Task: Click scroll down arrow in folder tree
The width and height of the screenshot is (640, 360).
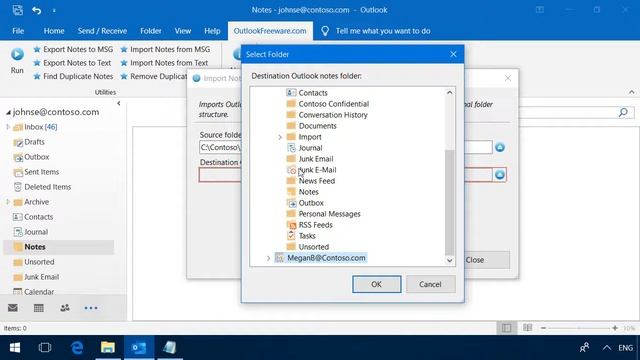Action: pos(449,260)
